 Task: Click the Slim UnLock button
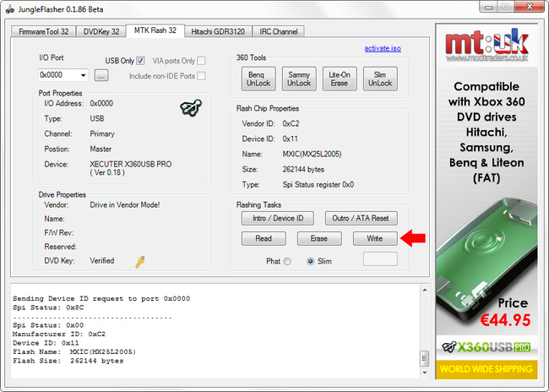(380, 79)
